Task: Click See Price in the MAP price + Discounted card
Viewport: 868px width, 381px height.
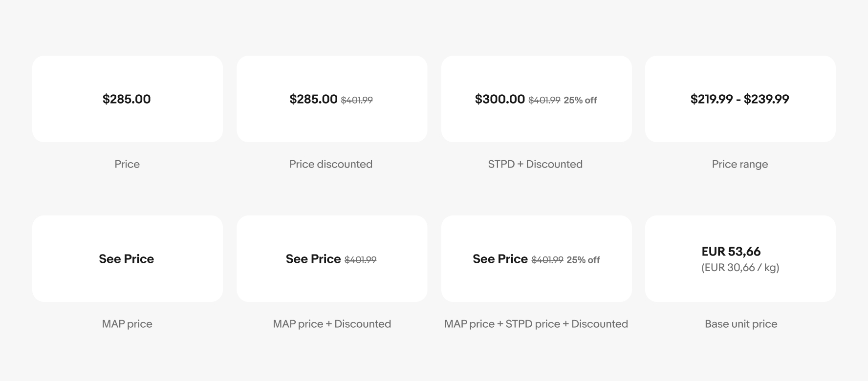Action: [313, 259]
